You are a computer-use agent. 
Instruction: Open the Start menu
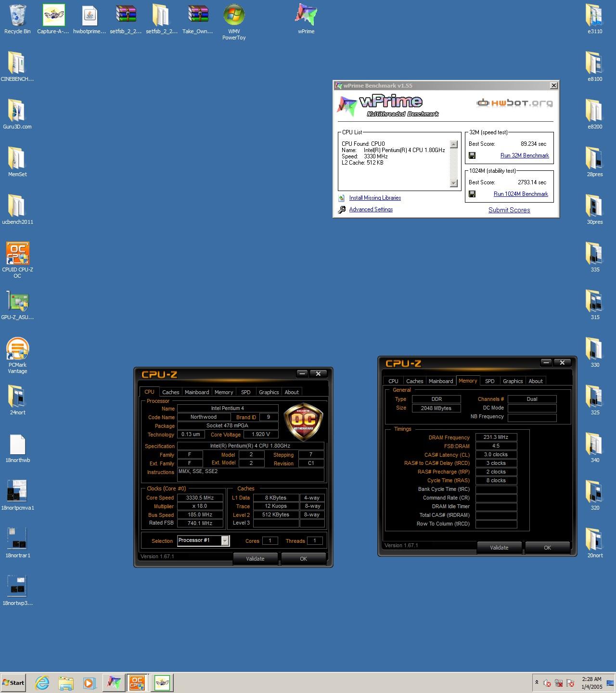coord(13,682)
